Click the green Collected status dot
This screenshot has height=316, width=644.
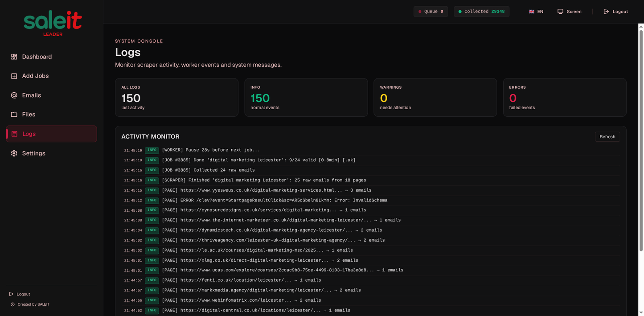pos(460,12)
